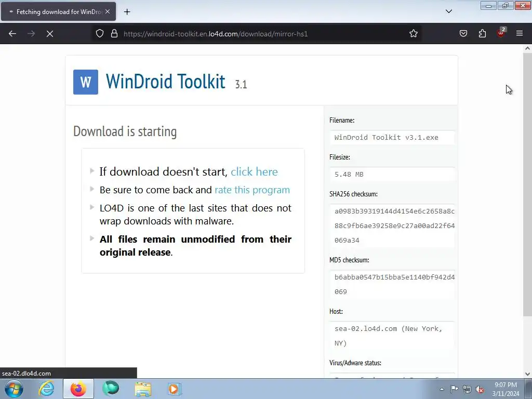Click the version number 3.1
532x399 pixels.
click(x=241, y=84)
